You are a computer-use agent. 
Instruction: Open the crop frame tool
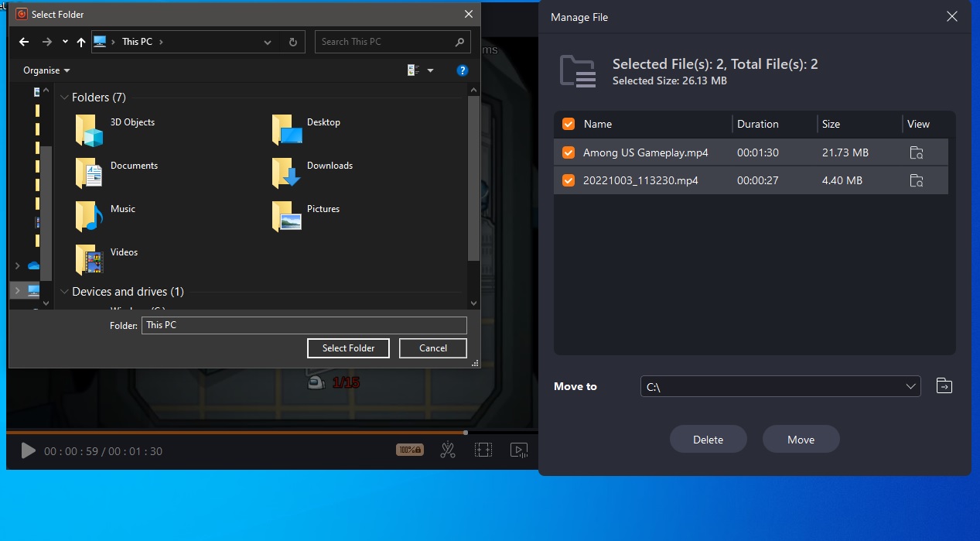click(x=483, y=450)
